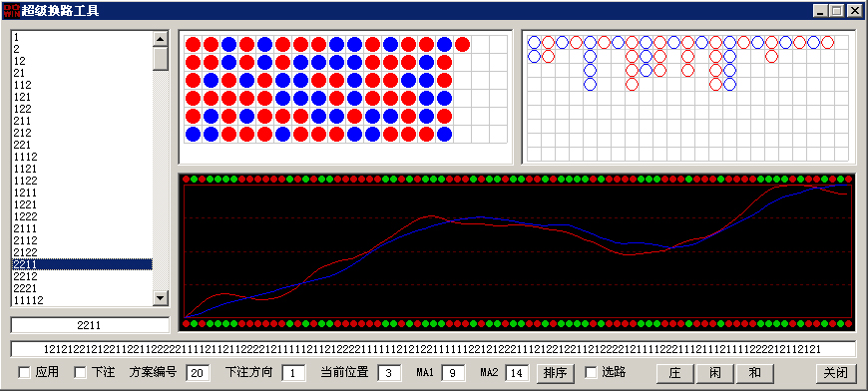The width and height of the screenshot is (868, 391).
Task: Click the list's scroll up arrow
Action: click(161, 39)
